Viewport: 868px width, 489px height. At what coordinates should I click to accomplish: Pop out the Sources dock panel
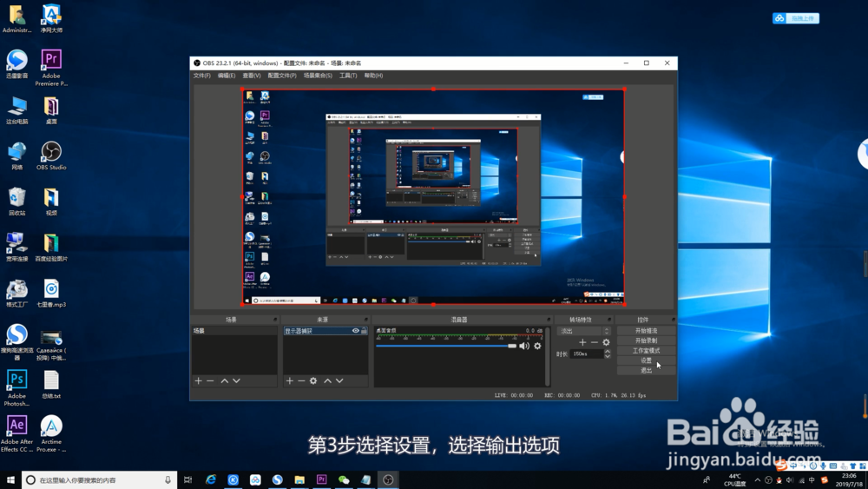(366, 320)
